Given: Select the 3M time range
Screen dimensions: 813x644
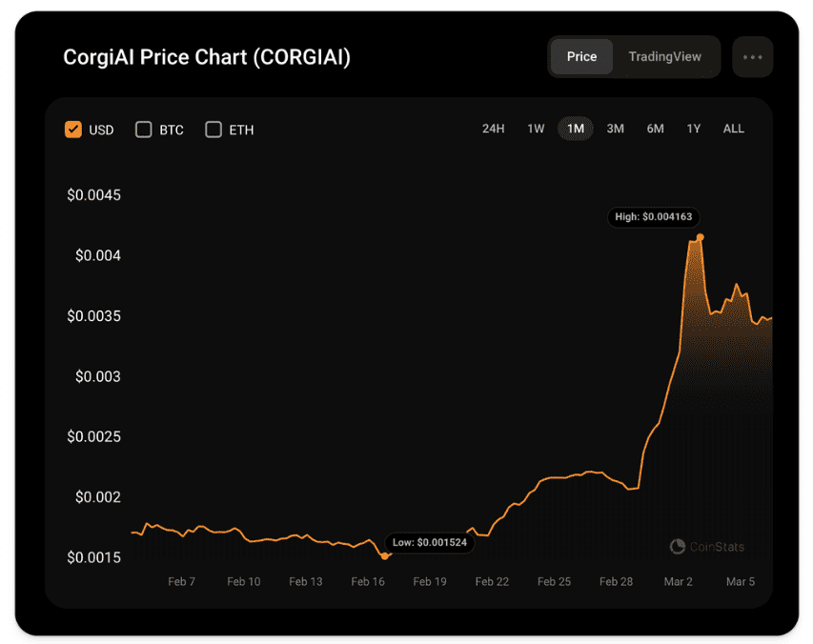Looking at the screenshot, I should coord(616,129).
